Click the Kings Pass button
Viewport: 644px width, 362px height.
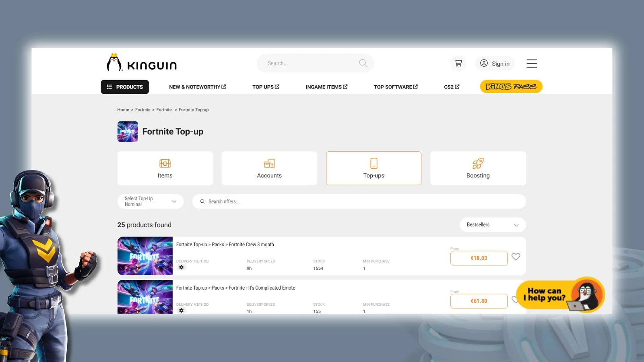(511, 86)
